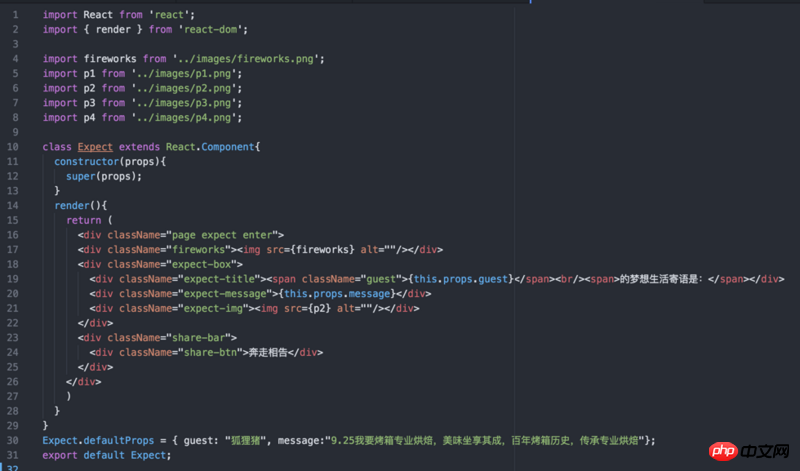Click the Component word after React.
The image size is (800, 471).
coord(228,147)
